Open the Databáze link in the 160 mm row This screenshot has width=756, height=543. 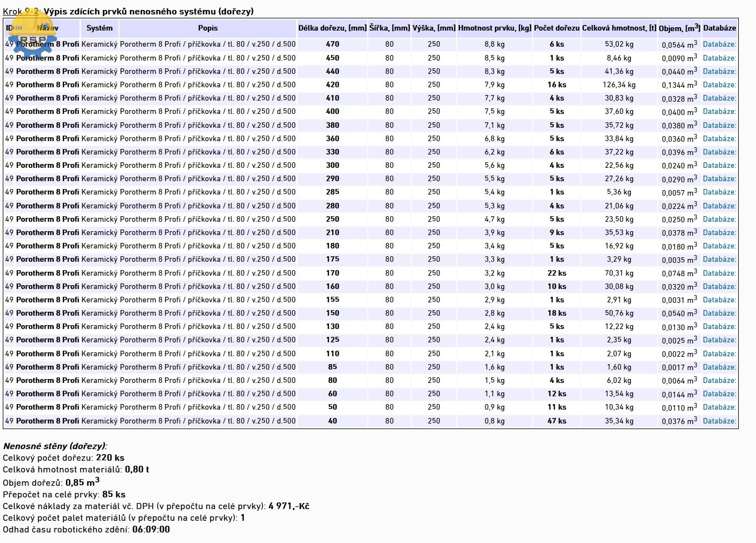tap(719, 286)
